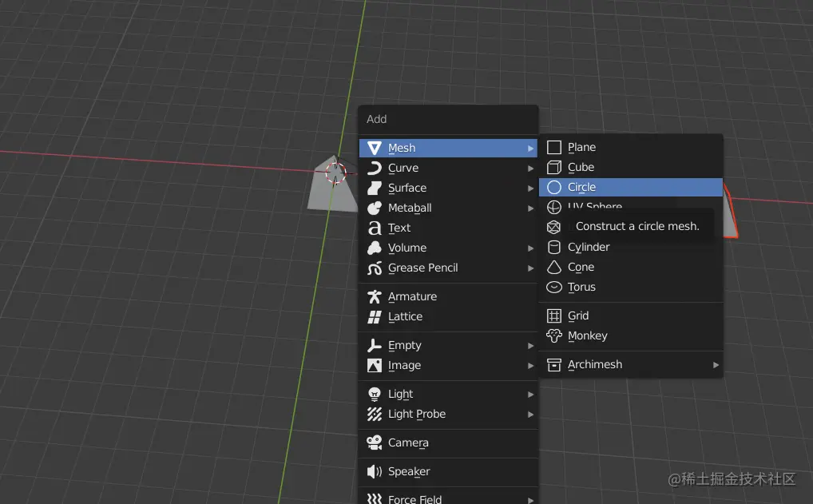The image size is (813, 504).
Task: Click the Surface icon
Action: (375, 189)
